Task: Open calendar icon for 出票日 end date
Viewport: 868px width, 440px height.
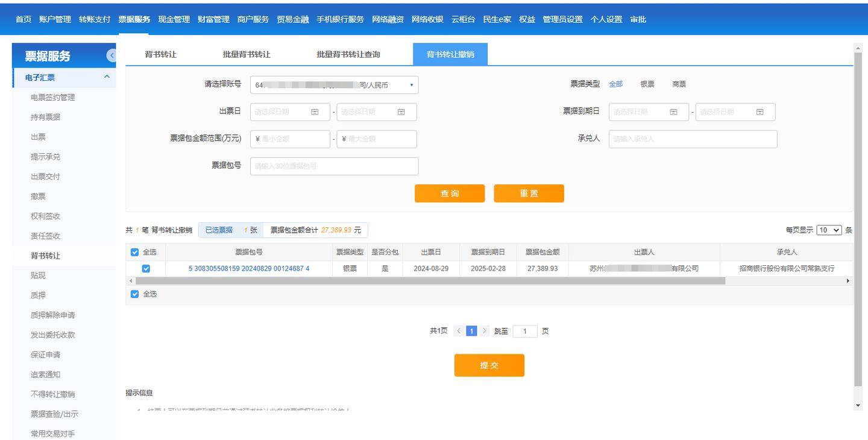Action: pos(401,112)
